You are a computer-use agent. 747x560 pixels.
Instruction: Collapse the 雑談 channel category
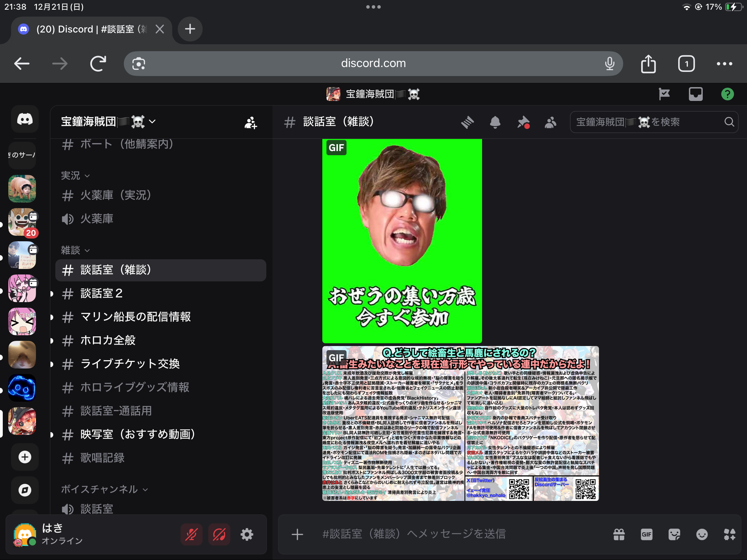pos(75,250)
